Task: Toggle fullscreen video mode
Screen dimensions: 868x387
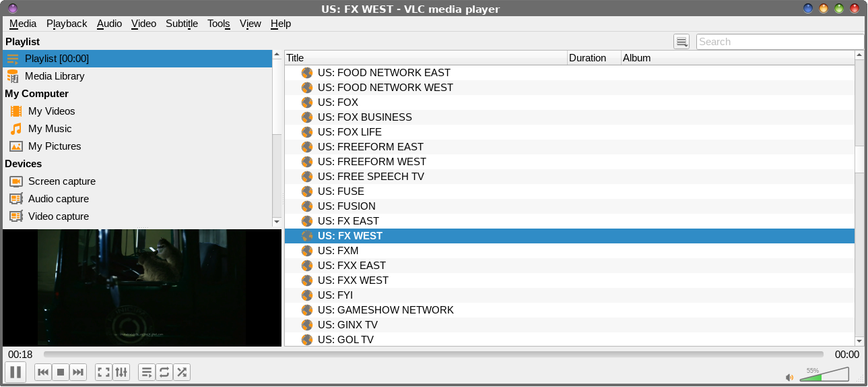Action: coord(104,372)
